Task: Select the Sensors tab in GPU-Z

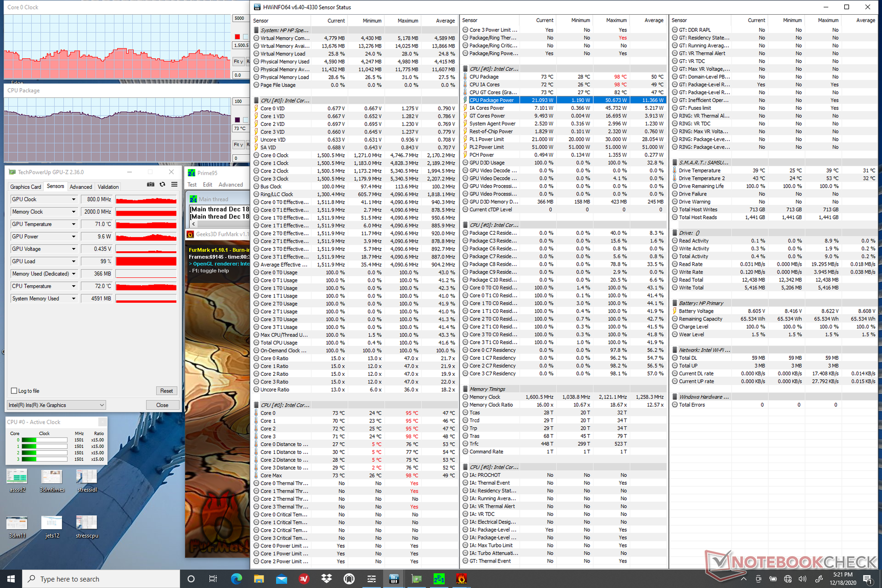Action: click(x=55, y=186)
